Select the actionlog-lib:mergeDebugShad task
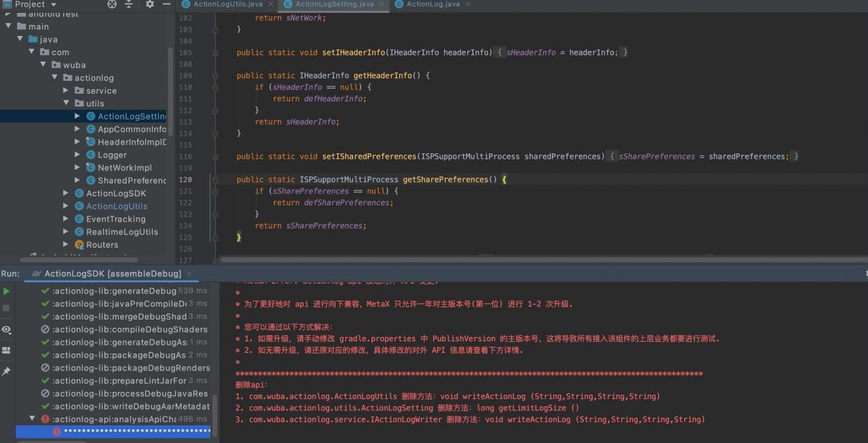868x443 pixels. coord(119,316)
